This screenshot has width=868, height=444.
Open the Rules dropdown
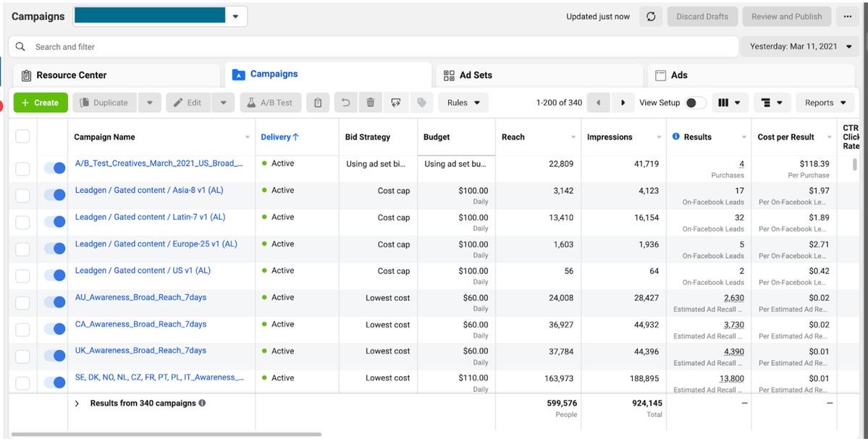tap(463, 103)
